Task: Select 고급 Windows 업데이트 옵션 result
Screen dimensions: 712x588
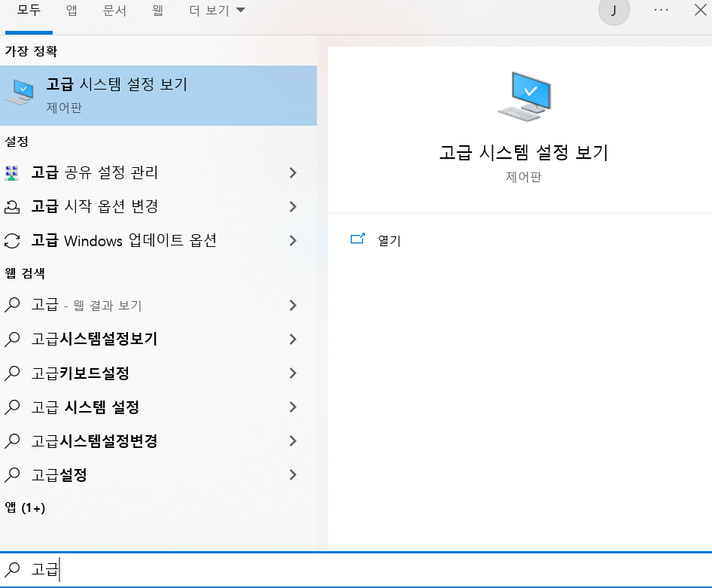Action: 158,241
